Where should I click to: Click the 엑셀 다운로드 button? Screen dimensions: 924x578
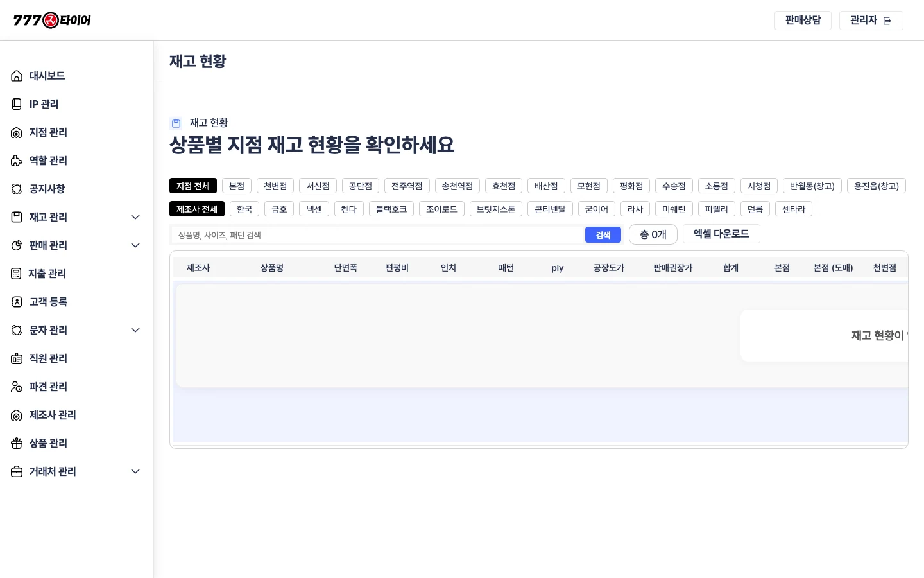point(721,234)
